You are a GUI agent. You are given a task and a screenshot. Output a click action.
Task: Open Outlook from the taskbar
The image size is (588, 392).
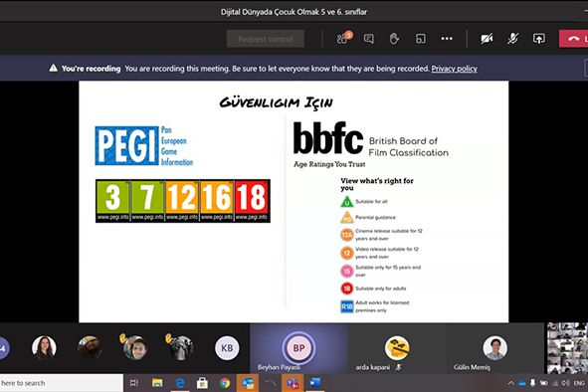[248, 383]
